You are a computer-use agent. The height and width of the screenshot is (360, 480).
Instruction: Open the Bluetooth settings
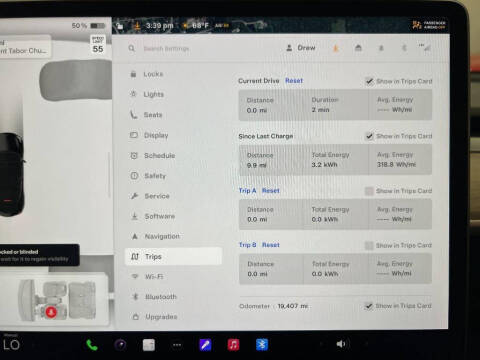[154, 297]
